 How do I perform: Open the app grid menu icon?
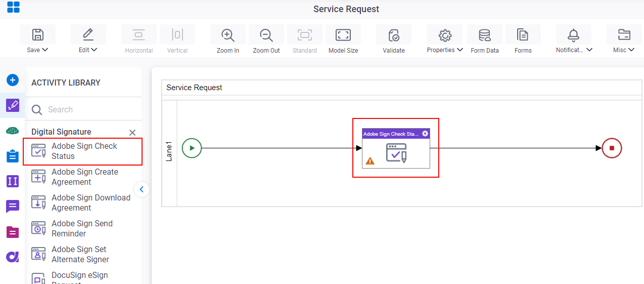click(13, 7)
